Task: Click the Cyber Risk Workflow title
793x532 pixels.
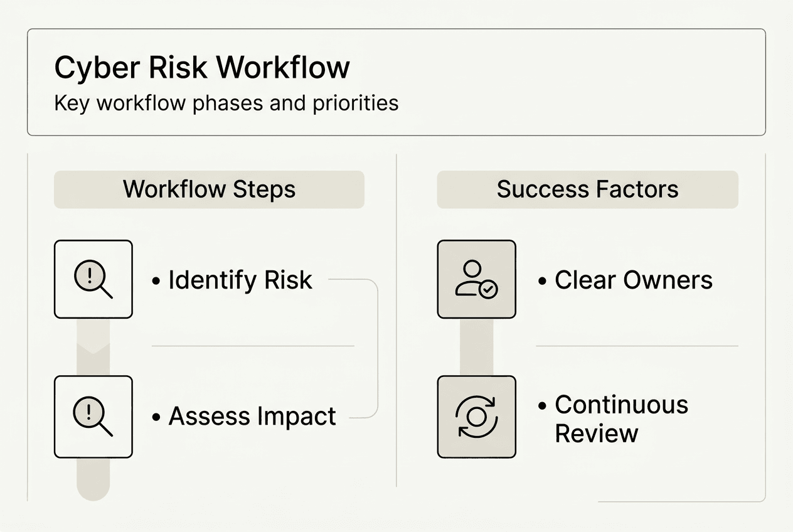Action: coord(202,68)
